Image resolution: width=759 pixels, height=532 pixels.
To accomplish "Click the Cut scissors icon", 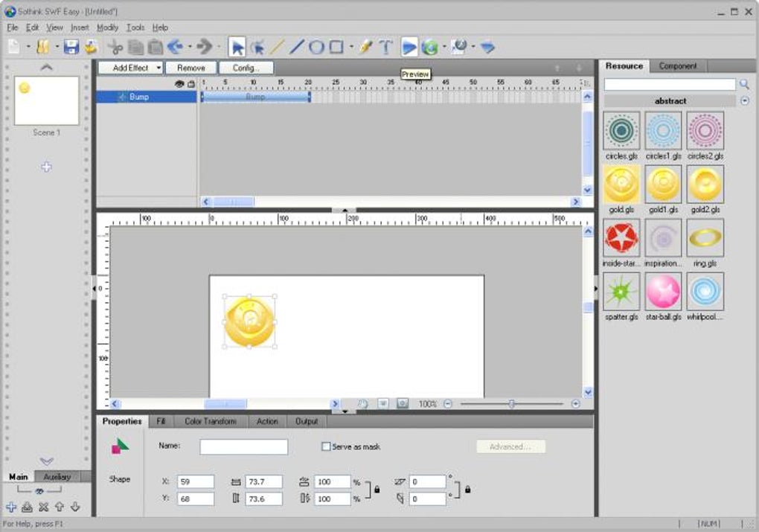I will [x=115, y=48].
